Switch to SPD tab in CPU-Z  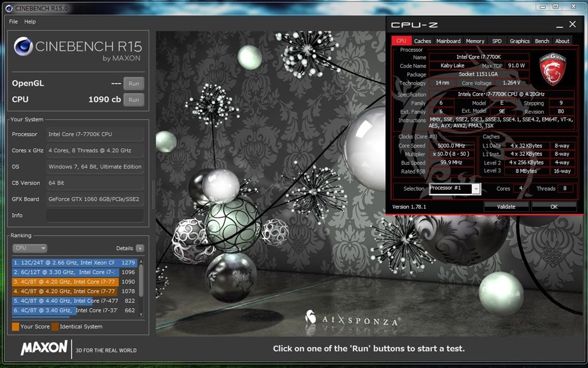click(x=497, y=41)
